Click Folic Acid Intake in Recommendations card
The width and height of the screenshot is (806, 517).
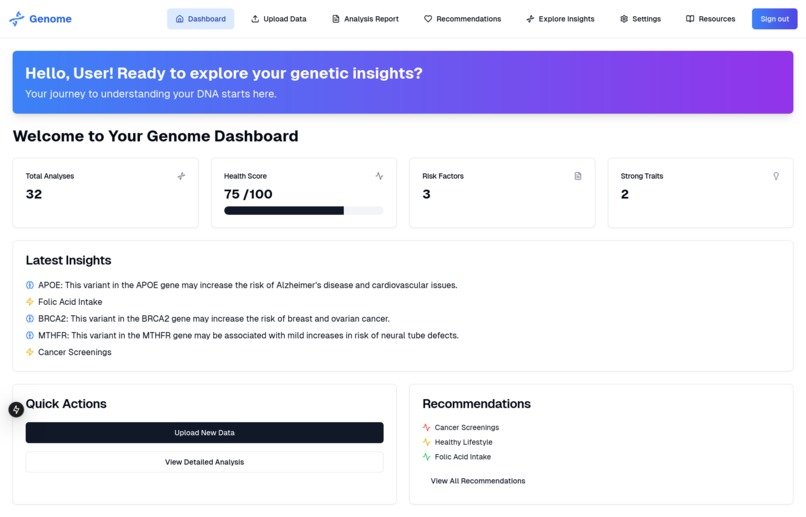pos(463,456)
